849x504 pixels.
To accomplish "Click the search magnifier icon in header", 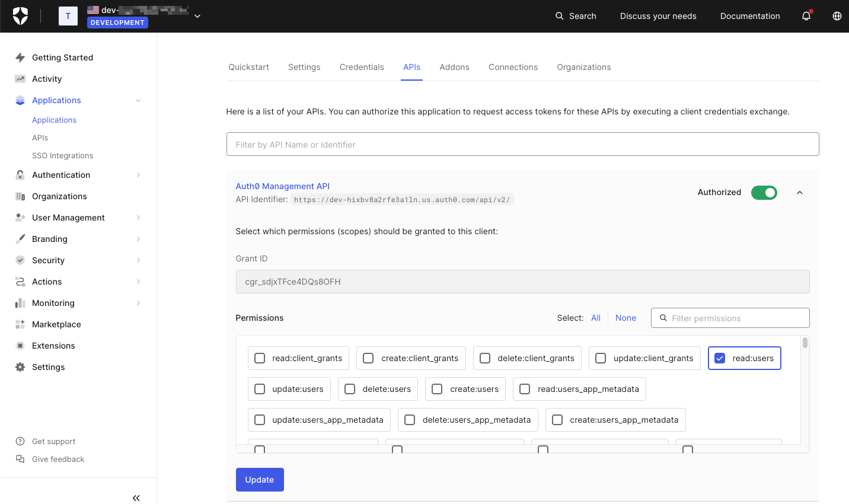I will (x=559, y=16).
